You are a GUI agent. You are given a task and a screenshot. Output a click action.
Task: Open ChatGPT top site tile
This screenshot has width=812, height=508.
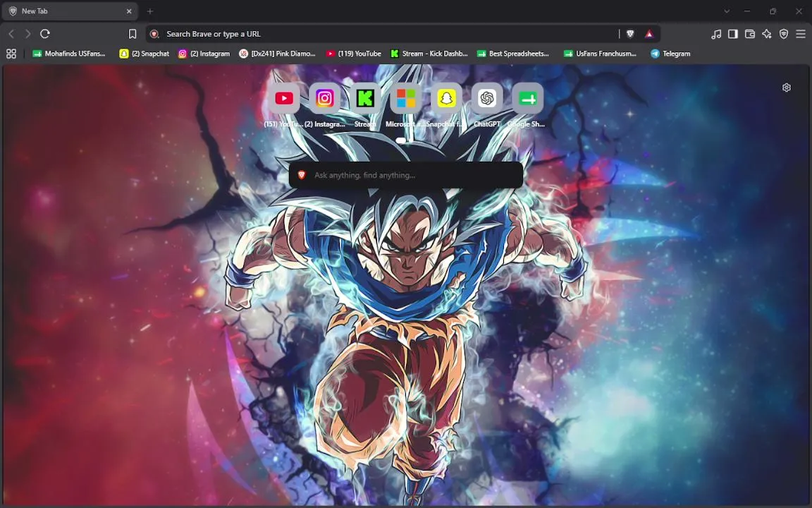[x=487, y=98]
